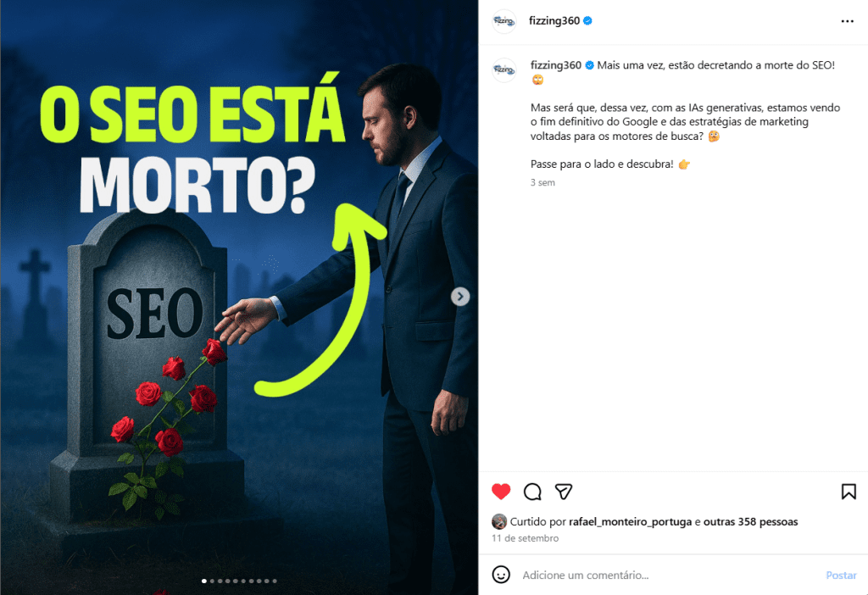Open the fizzing360 profile from the header username
The width and height of the screenshot is (868, 595).
coord(554,20)
